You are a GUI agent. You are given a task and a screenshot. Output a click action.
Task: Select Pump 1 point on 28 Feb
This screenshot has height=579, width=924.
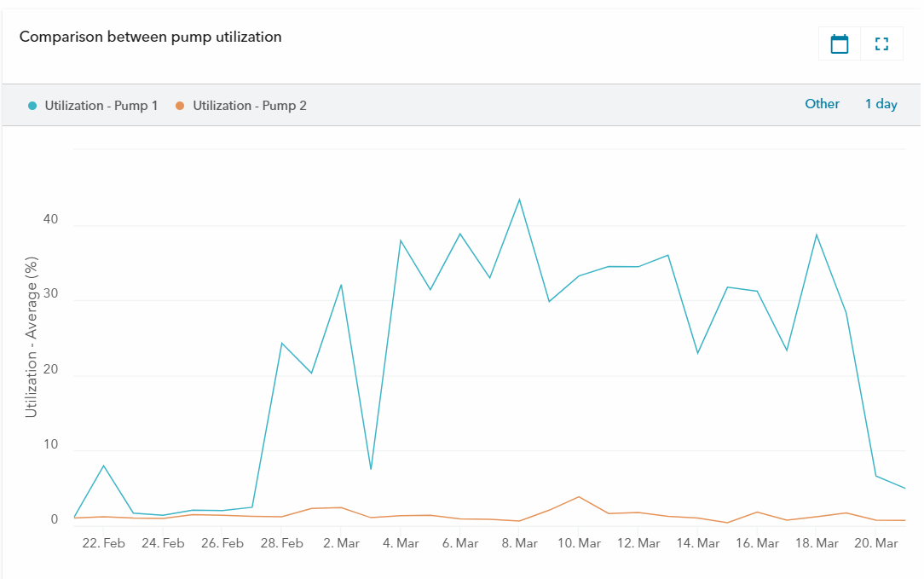click(x=281, y=343)
